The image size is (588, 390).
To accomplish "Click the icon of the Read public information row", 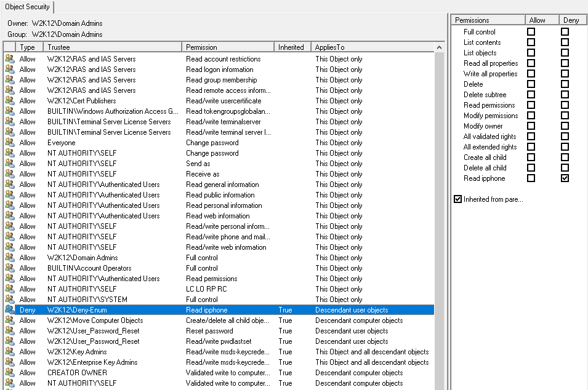I will click(x=10, y=195).
